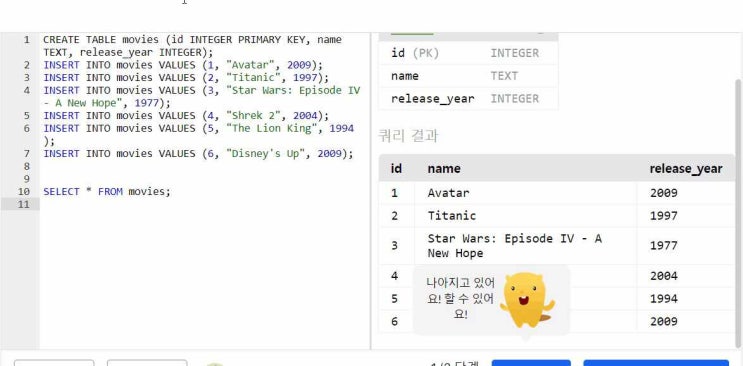Click the INSERT line containing "Avatar" in editor
Screen dimensions: 743x366
(183, 65)
